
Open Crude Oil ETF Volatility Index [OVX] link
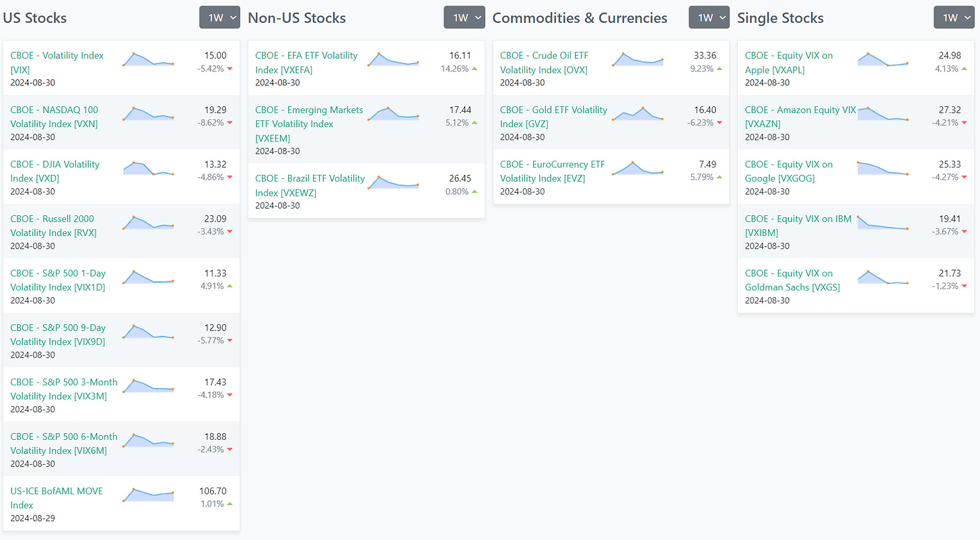tap(545, 63)
